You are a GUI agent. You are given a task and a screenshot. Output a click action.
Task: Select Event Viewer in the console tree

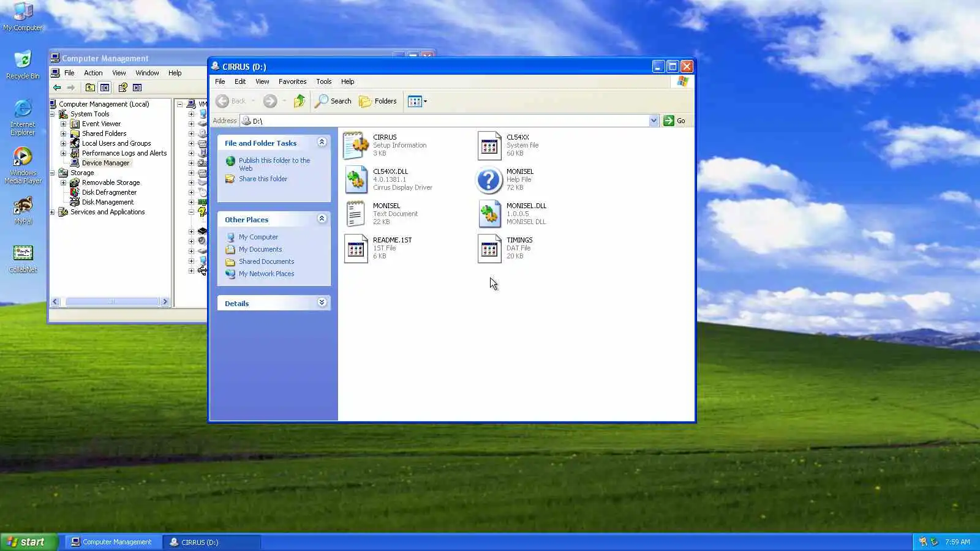(x=101, y=124)
